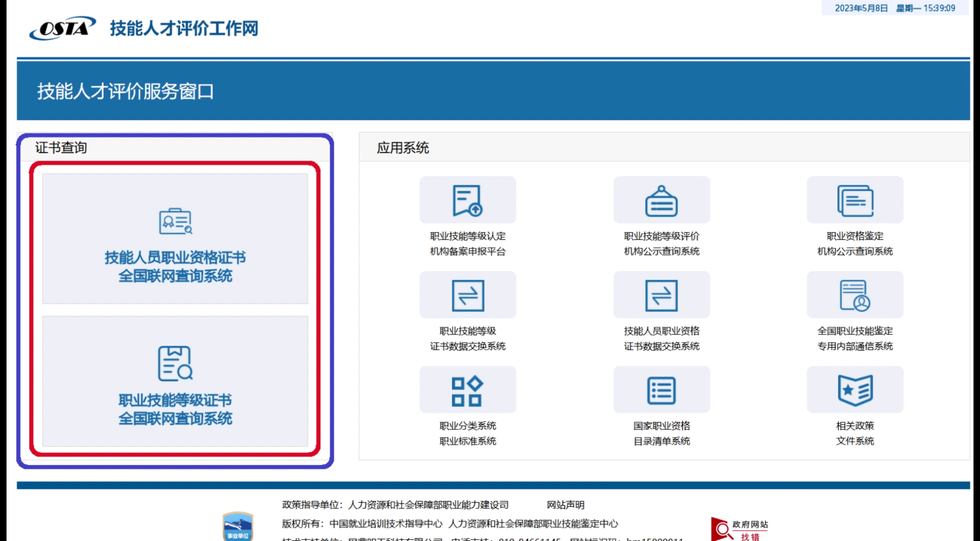Open 职业技能等级证书全国联网查询系统 link text

click(175, 409)
